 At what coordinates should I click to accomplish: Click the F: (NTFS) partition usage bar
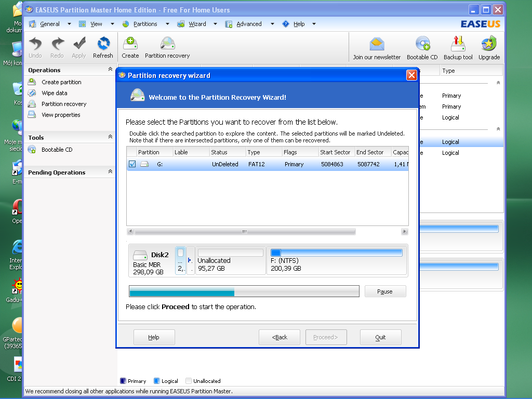point(337,253)
